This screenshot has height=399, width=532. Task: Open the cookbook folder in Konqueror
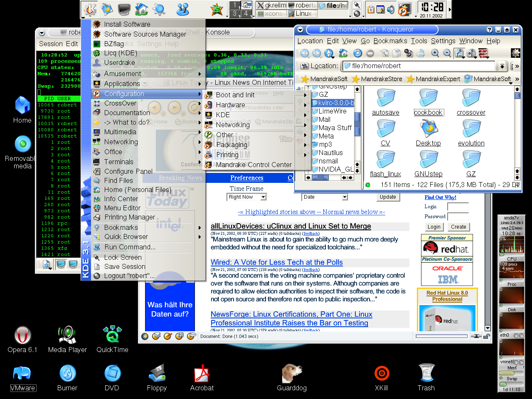pyautogui.click(x=429, y=102)
